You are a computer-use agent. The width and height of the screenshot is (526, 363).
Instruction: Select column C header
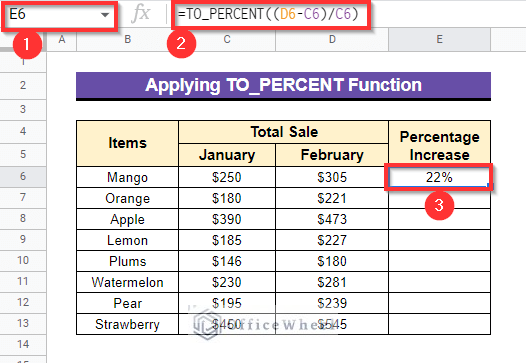[x=227, y=40]
